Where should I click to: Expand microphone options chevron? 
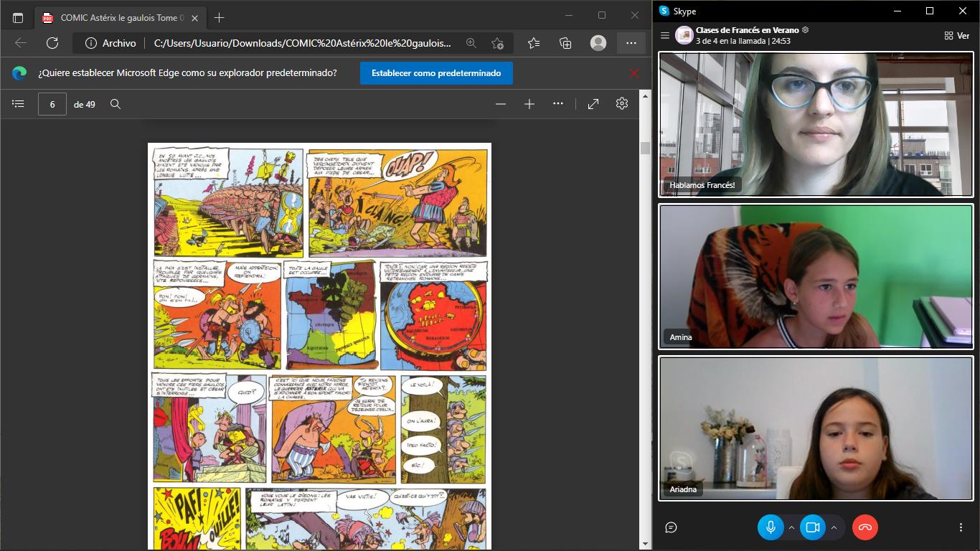click(x=791, y=528)
